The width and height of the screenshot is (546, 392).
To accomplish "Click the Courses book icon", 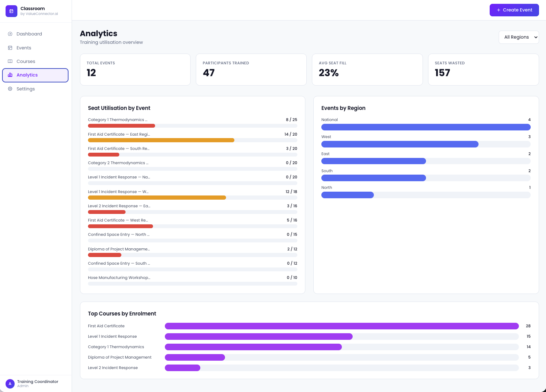I will (10, 61).
